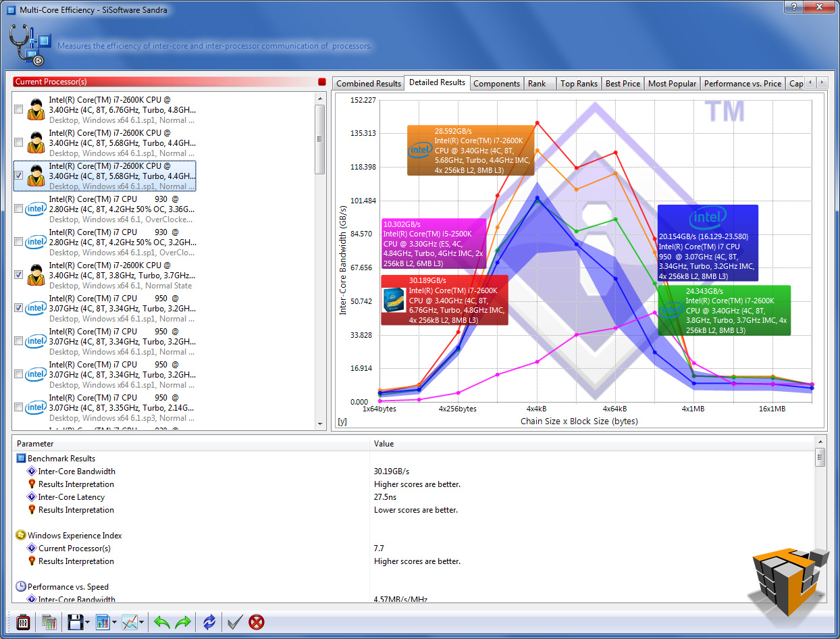Open the Components tab
Viewport: 840px width, 639px height.
(x=497, y=84)
